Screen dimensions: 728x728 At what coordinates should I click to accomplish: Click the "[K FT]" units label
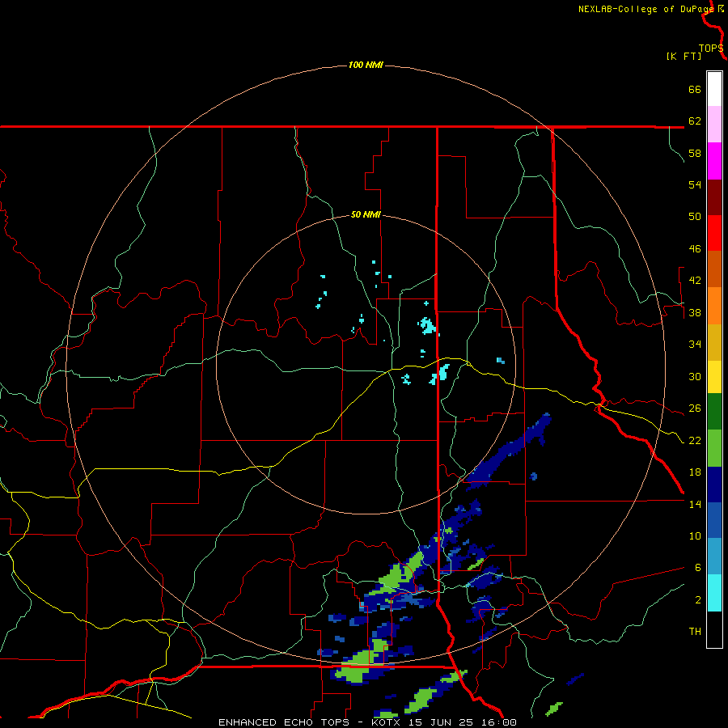[x=684, y=56]
